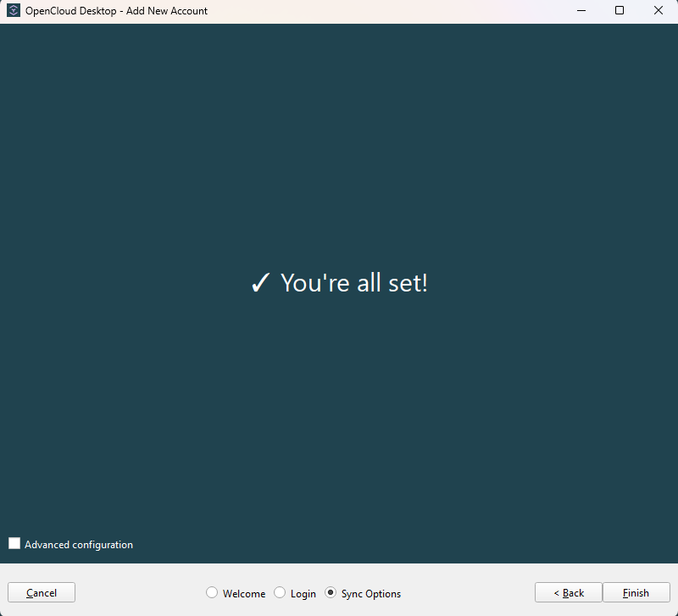Close the Add New Account window
678x616 pixels.
point(659,11)
